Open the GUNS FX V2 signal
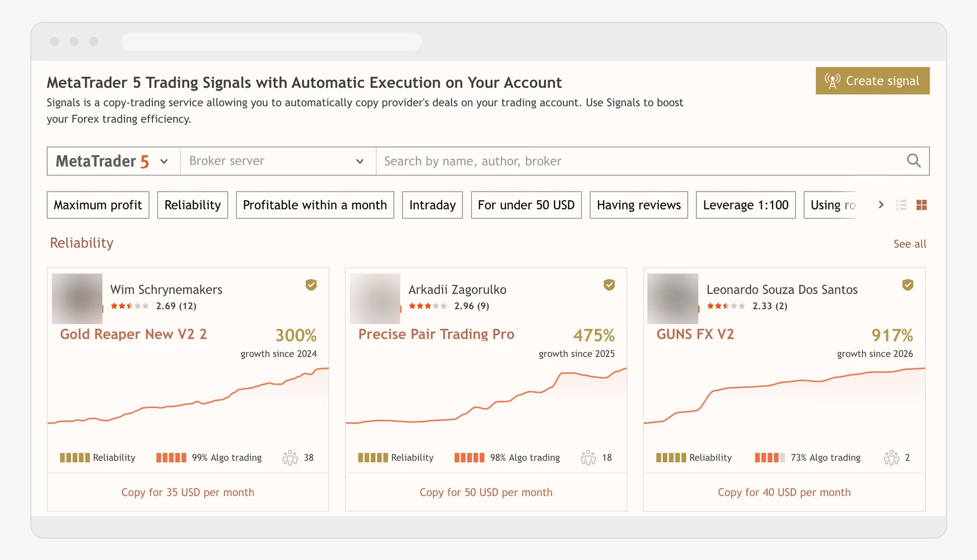Screen dimensions: 977x560 pos(695,334)
